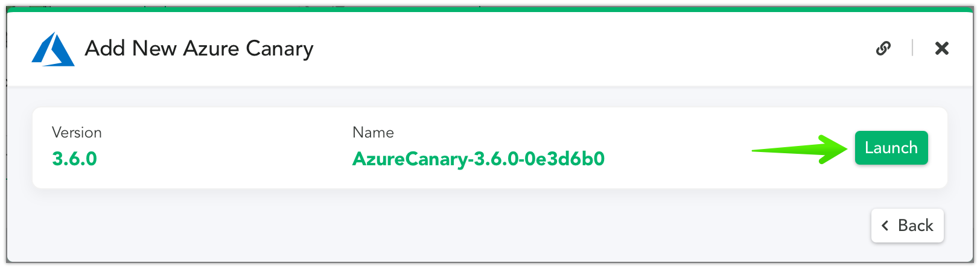Click the gray area below the card
The height and width of the screenshot is (269, 980).
click(422, 226)
